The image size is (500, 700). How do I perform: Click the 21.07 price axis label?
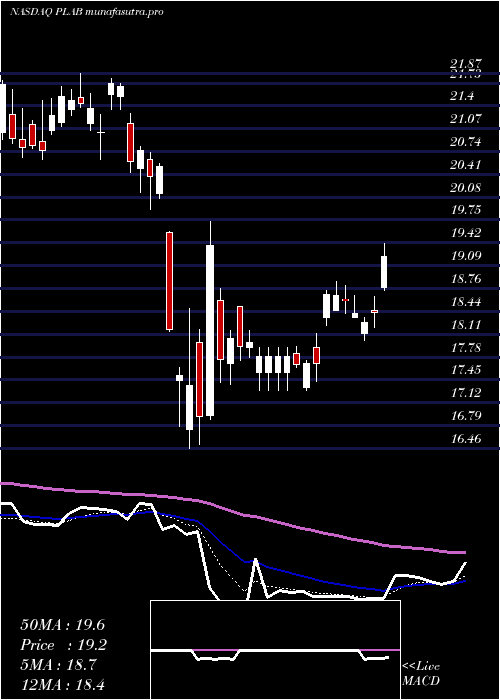tap(466, 119)
